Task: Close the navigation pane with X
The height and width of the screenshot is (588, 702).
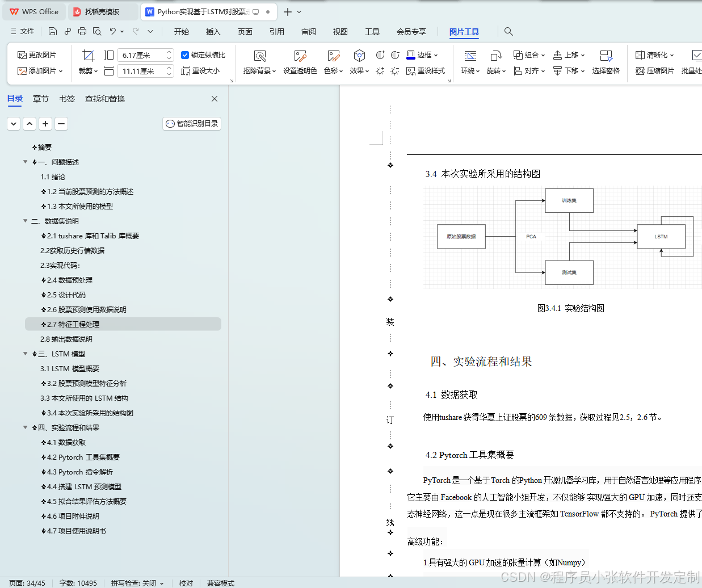Action: (x=215, y=99)
